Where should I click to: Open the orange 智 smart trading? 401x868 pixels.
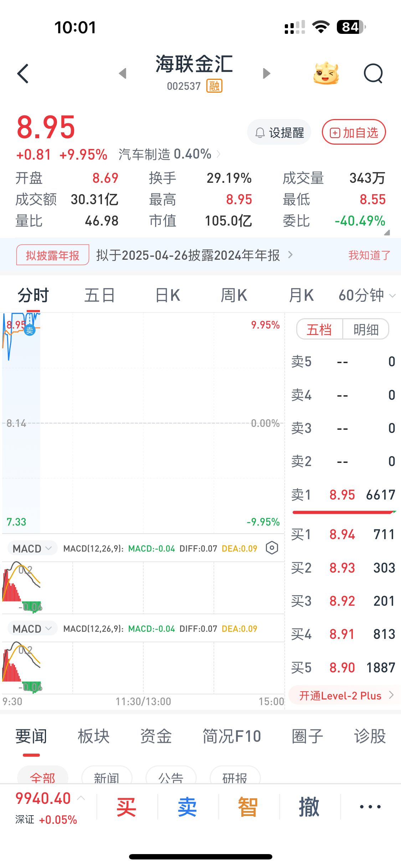[248, 807]
